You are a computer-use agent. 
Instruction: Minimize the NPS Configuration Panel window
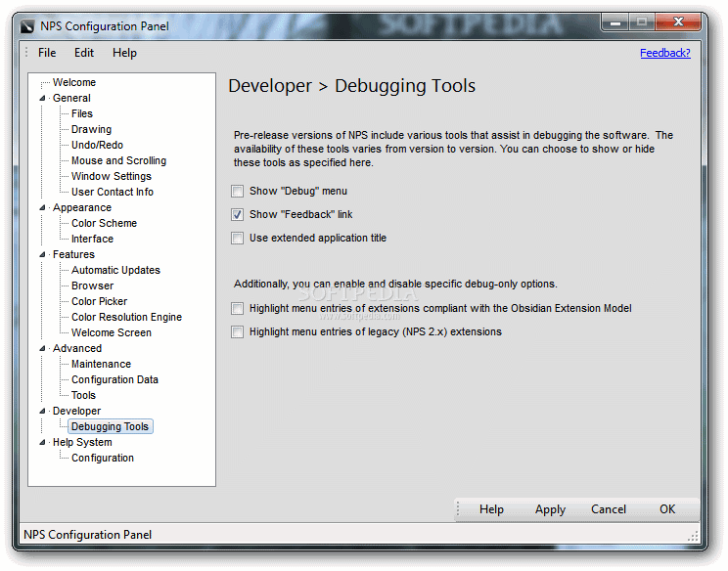615,22
